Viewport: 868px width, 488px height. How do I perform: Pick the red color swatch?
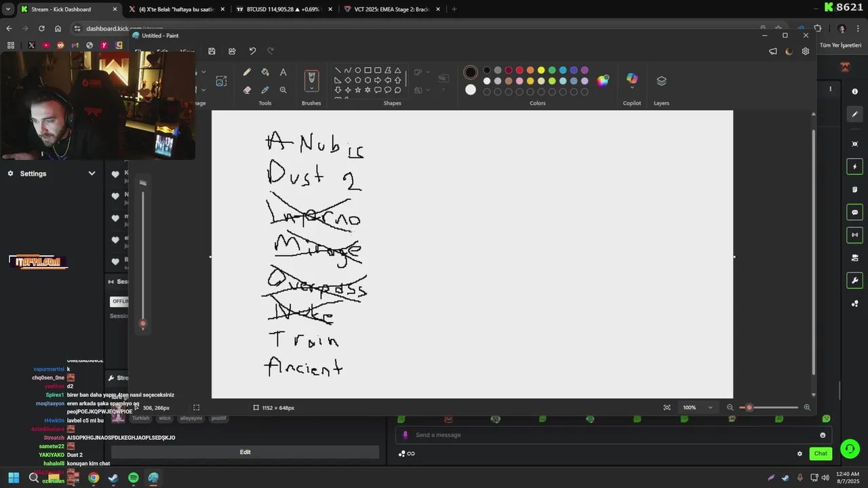coord(519,70)
